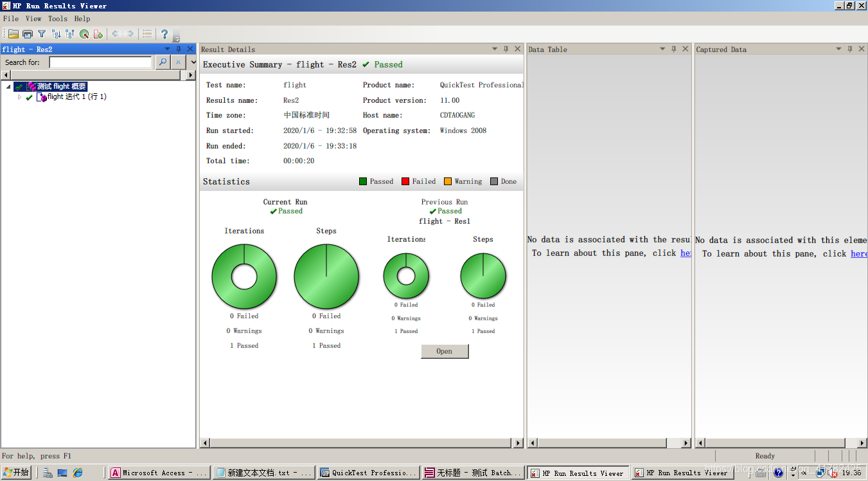868x481 pixels.
Task: Open the Tools menu
Action: click(58, 19)
